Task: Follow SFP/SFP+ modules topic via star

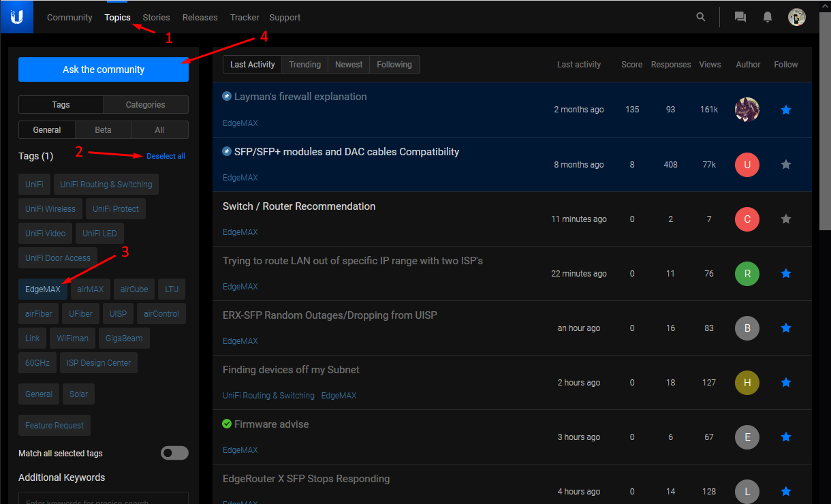Action: tap(786, 164)
